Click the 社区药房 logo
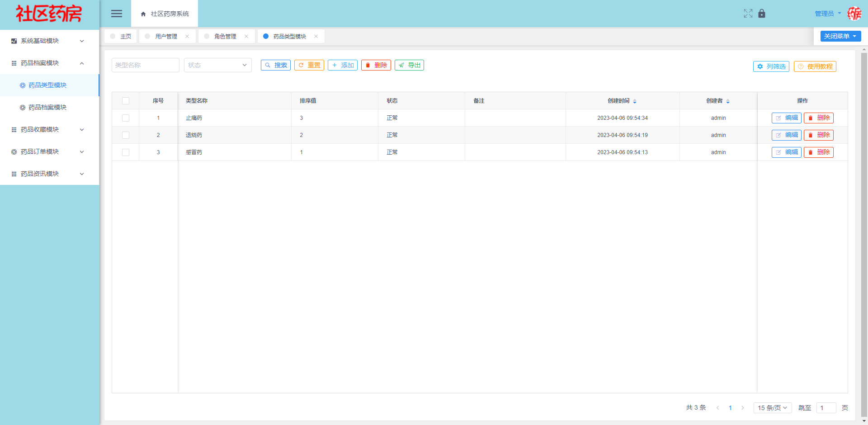 click(x=49, y=14)
